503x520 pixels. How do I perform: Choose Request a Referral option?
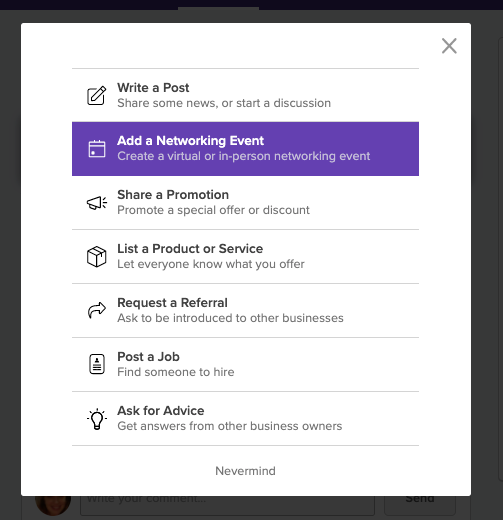(245, 310)
